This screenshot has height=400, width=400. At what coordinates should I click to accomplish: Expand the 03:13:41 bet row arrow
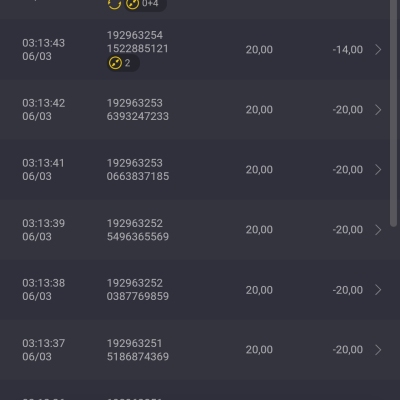pos(378,170)
